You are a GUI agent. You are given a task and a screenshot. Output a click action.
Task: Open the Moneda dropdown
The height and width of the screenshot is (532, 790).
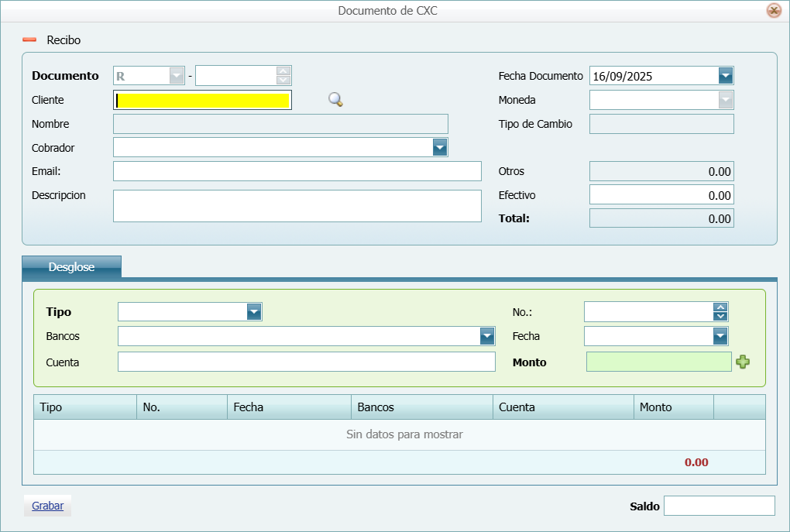pyautogui.click(x=726, y=100)
